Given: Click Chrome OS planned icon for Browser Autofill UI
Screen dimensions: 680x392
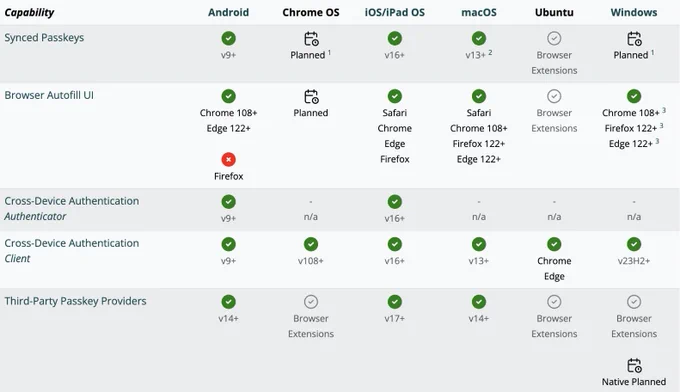Looking at the screenshot, I should click(311, 96).
